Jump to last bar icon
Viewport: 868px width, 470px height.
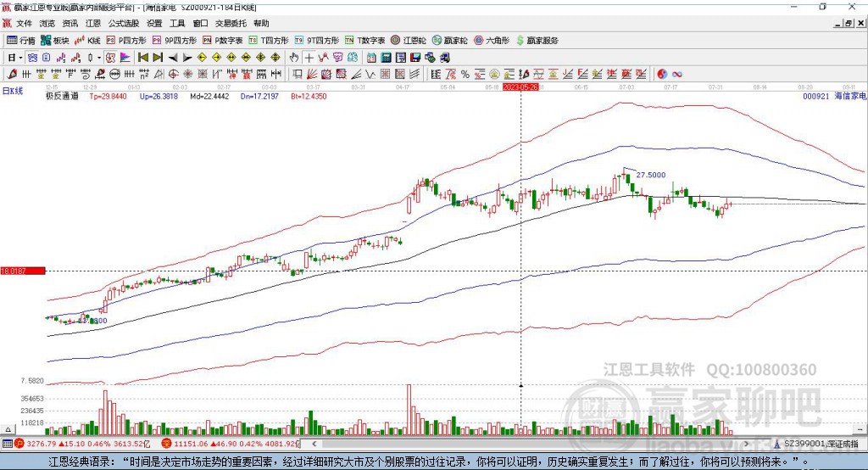click(158, 58)
